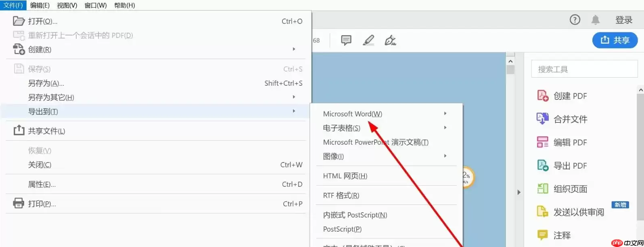Open the 合并文件 tool label
Viewport: 644px width, 247px height.
pos(571,119)
